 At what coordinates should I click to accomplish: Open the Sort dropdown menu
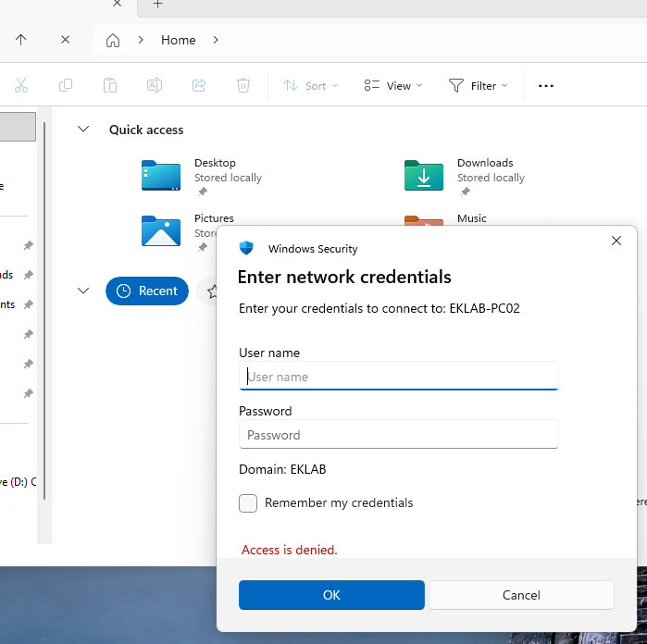311,85
